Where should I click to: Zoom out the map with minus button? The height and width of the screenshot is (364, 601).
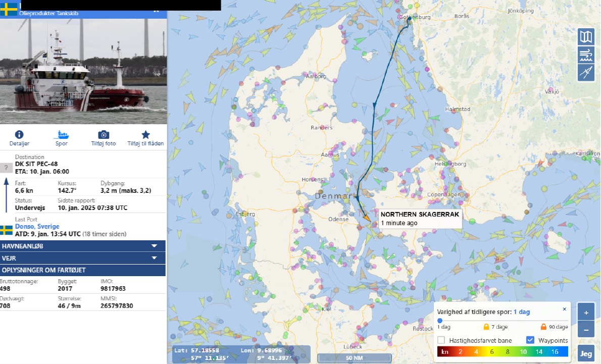[x=586, y=330]
